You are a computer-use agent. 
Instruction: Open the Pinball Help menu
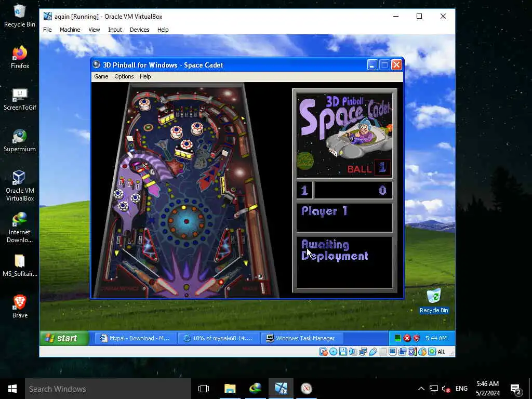click(145, 76)
